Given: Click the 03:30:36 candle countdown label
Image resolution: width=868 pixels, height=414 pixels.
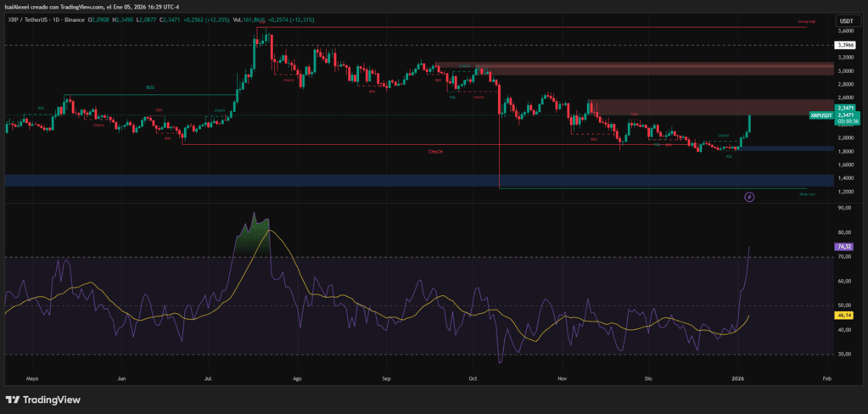Looking at the screenshot, I should tap(847, 120).
